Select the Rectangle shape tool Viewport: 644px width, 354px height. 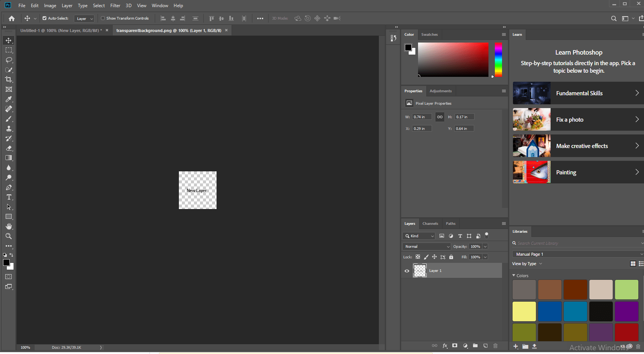9,217
